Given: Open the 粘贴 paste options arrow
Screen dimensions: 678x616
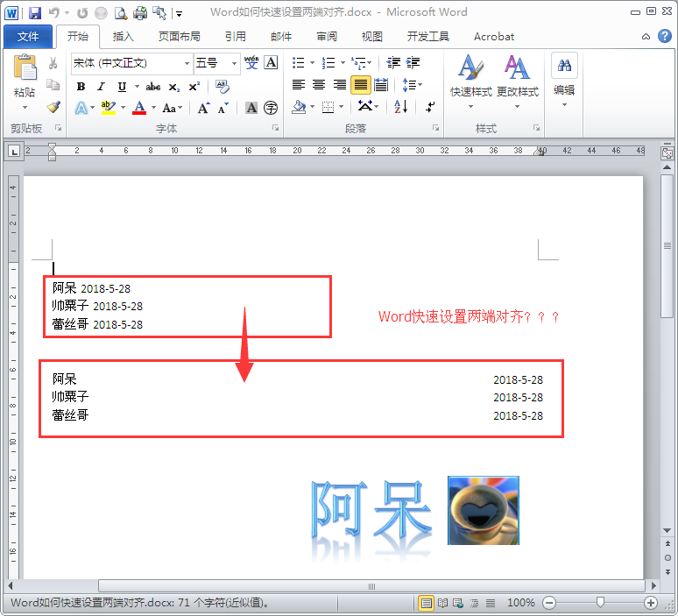Looking at the screenshot, I should pos(25,107).
